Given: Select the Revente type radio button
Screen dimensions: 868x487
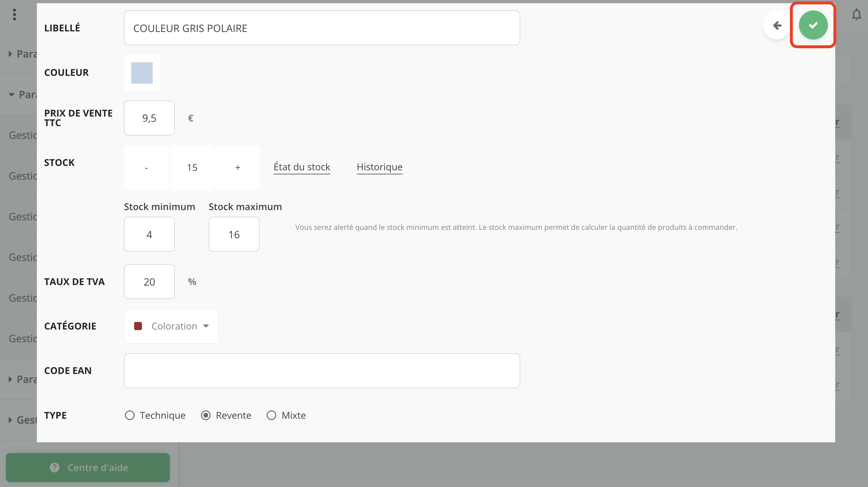Looking at the screenshot, I should pyautogui.click(x=206, y=415).
